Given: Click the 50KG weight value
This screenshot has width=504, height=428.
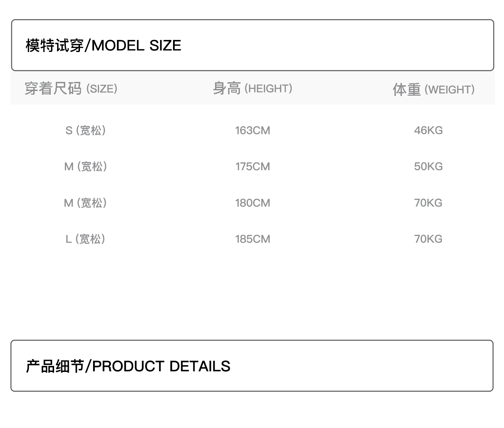Looking at the screenshot, I should pos(428,167).
